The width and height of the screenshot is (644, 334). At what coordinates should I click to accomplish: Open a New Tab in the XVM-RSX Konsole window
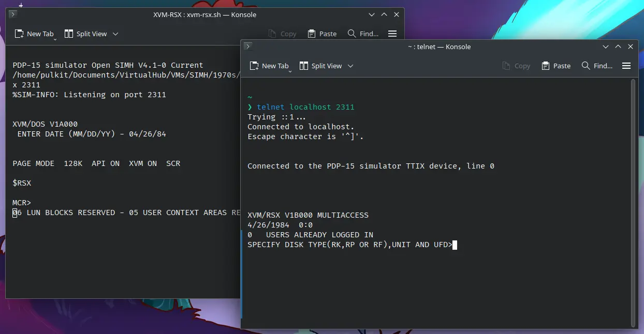pyautogui.click(x=34, y=34)
